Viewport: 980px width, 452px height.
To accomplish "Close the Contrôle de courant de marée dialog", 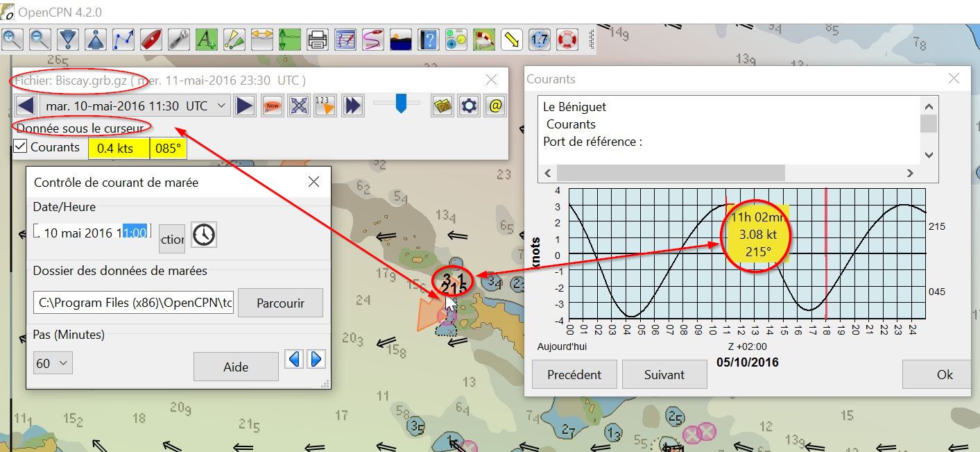I will (x=313, y=182).
